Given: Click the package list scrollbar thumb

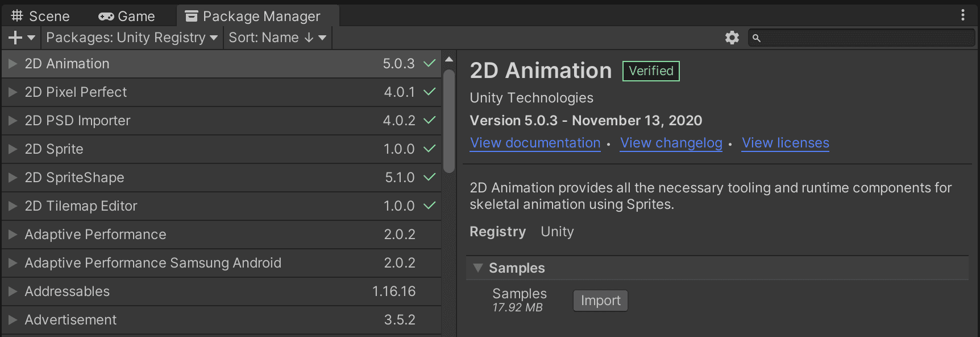Looking at the screenshot, I should click(449, 121).
